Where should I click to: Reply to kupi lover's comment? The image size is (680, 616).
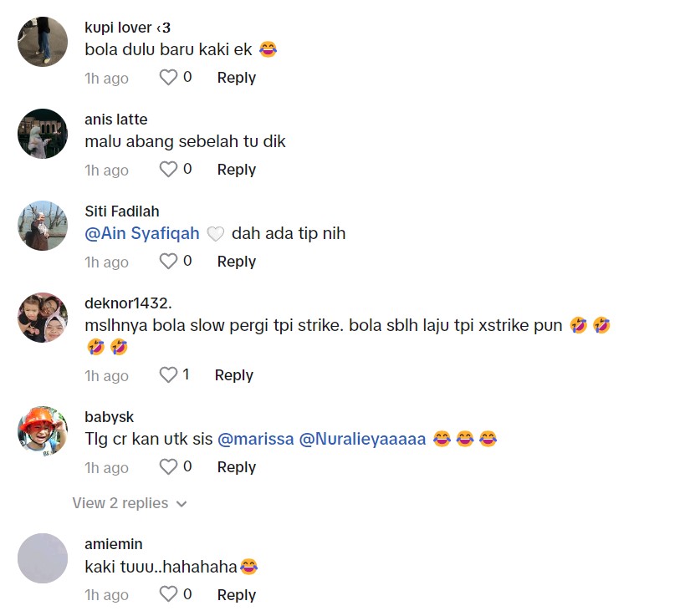236,78
